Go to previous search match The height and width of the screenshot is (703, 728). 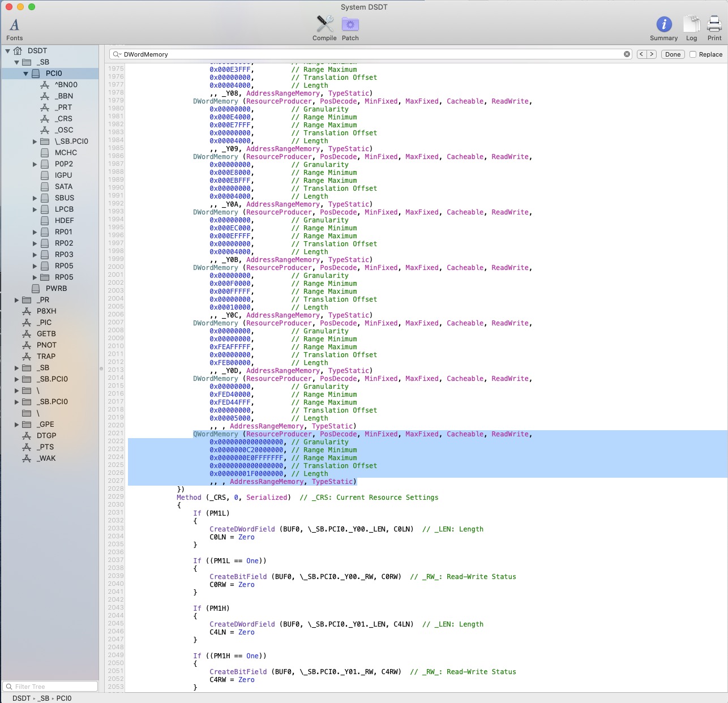pos(641,54)
